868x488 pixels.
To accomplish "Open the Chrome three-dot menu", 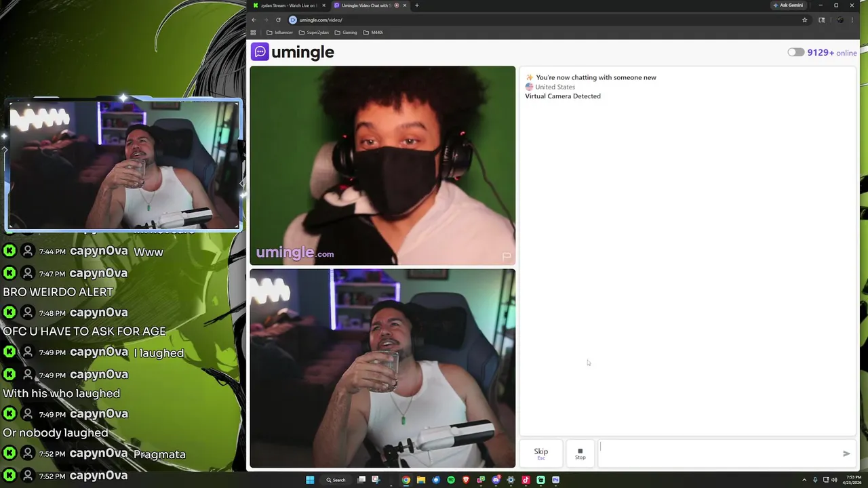I will pos(852,20).
